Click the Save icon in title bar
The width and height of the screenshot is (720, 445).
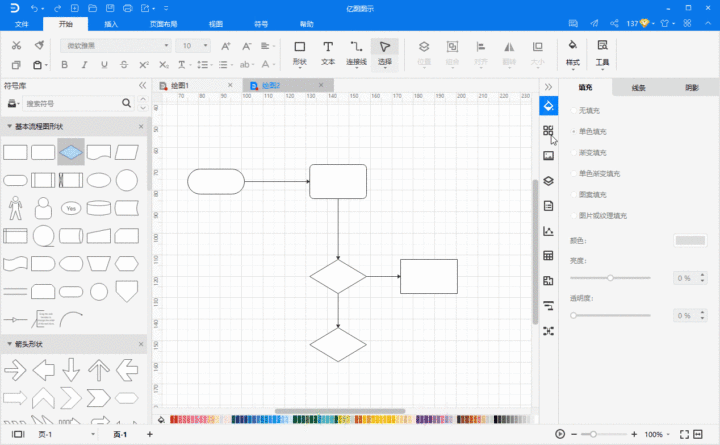pyautogui.click(x=110, y=8)
